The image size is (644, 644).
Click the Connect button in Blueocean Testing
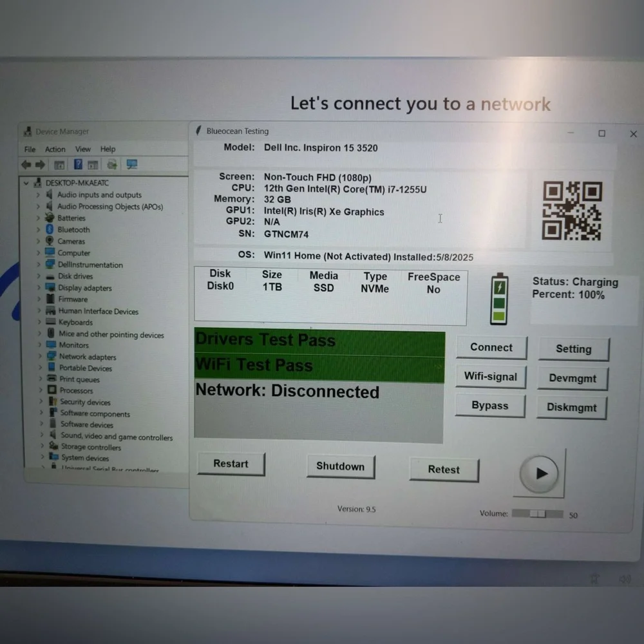tap(491, 348)
